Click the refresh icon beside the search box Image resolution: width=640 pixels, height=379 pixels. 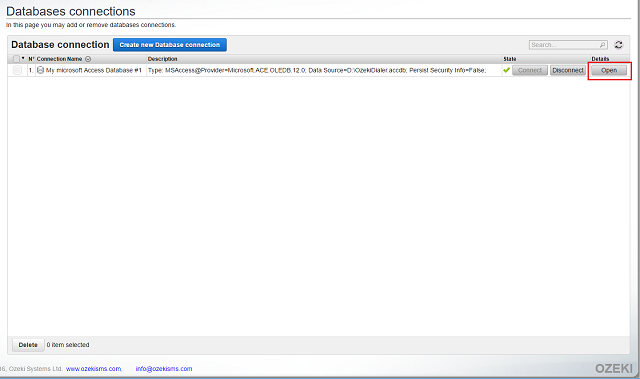coord(618,45)
